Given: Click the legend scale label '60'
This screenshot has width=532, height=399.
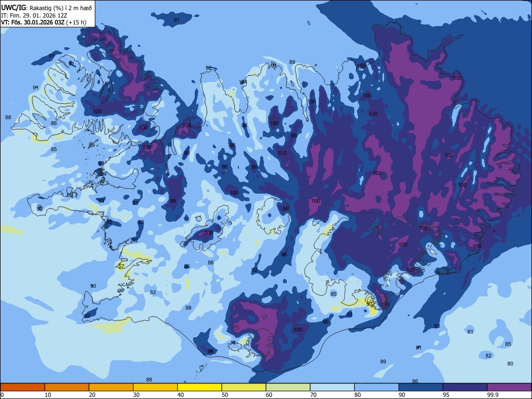Looking at the screenshot, I should point(269,395).
